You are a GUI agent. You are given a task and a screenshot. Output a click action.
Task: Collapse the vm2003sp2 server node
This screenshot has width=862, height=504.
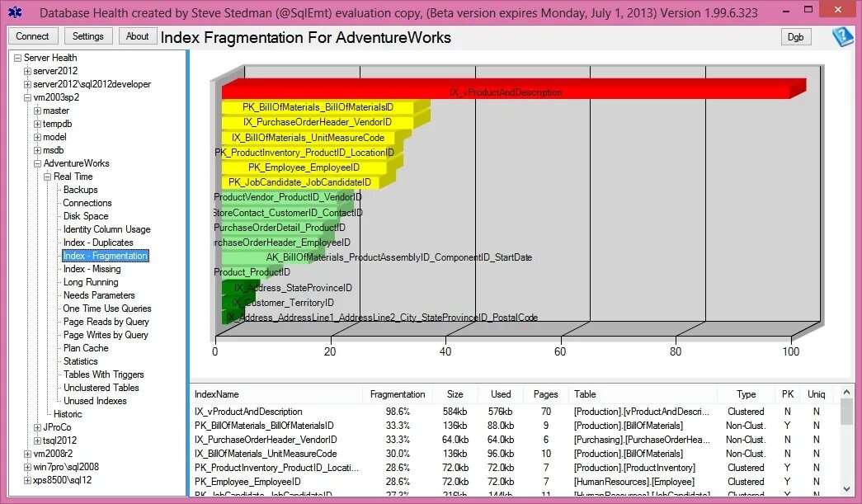pos(26,97)
